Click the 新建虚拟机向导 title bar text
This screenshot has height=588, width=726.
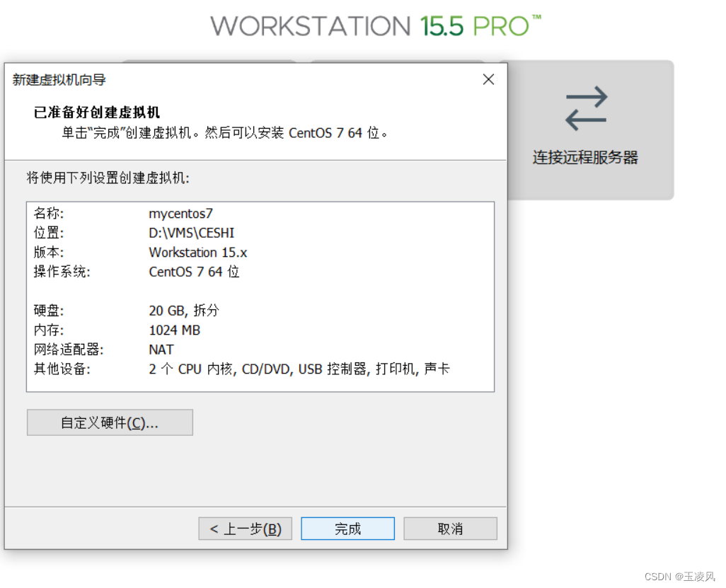(59, 80)
